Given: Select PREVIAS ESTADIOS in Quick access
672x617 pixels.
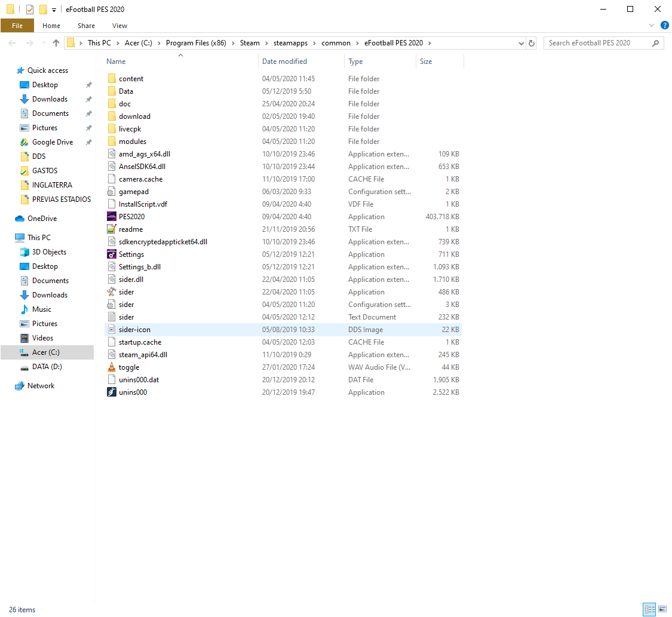Looking at the screenshot, I should point(62,199).
